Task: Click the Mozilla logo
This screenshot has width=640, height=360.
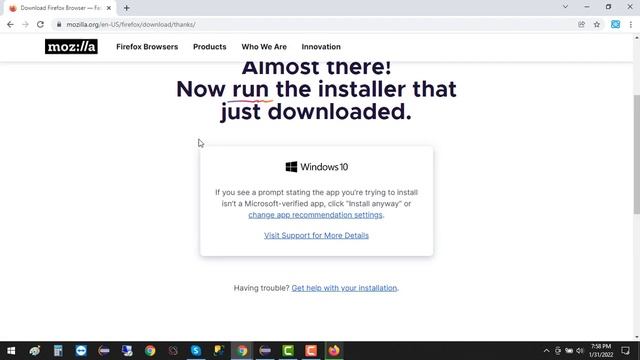Action: click(71, 47)
